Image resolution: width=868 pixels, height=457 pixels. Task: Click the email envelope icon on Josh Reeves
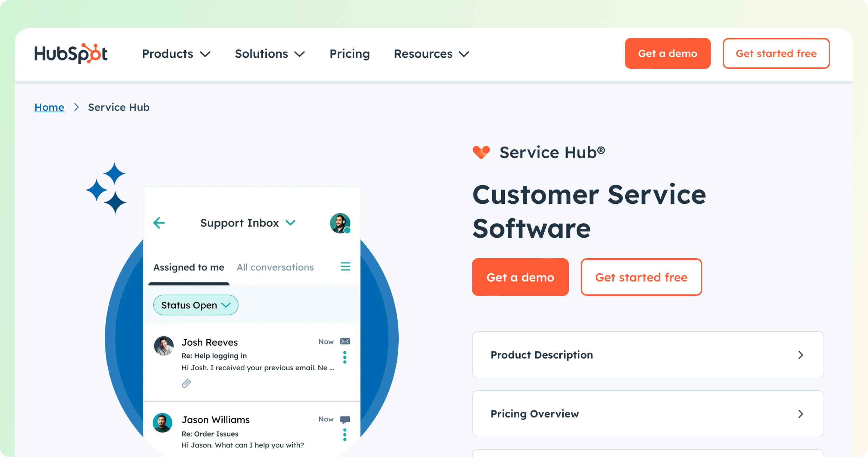[x=345, y=341]
